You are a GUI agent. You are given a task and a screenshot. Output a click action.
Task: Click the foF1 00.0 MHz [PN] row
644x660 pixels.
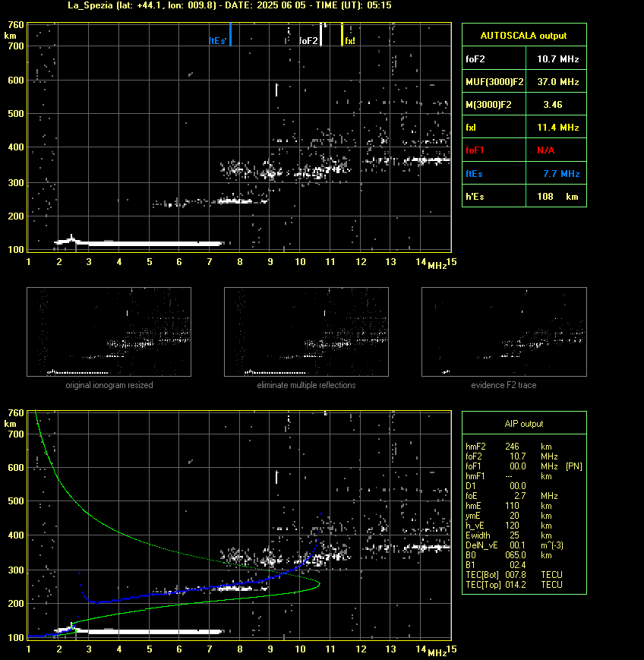coord(524,466)
